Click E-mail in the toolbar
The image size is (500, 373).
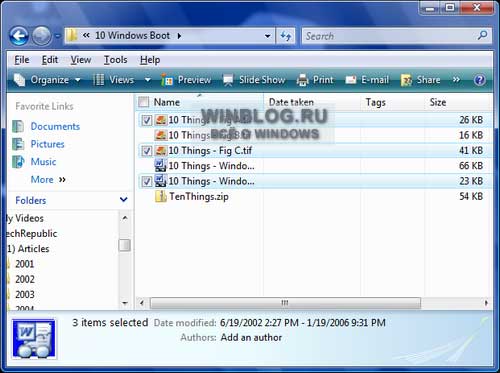pos(367,80)
